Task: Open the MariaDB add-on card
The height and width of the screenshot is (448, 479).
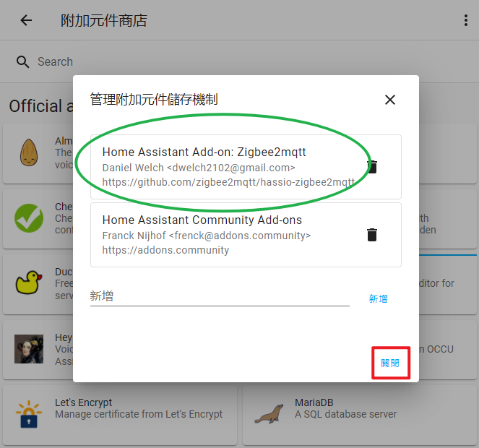Action: 359,415
